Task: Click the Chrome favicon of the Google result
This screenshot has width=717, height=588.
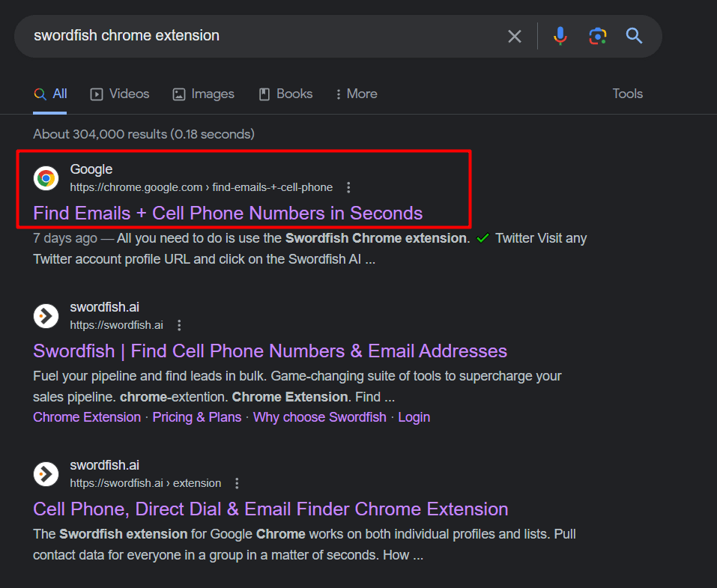Action: click(x=46, y=178)
